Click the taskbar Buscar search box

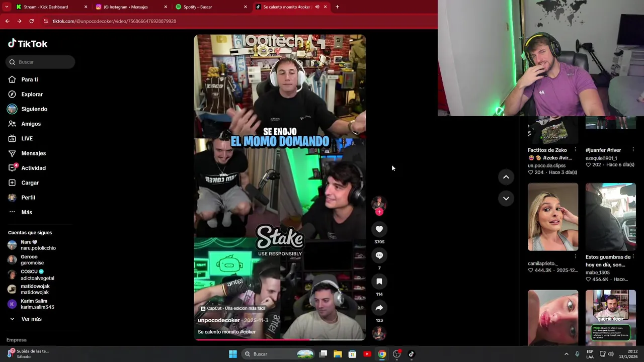click(x=279, y=354)
